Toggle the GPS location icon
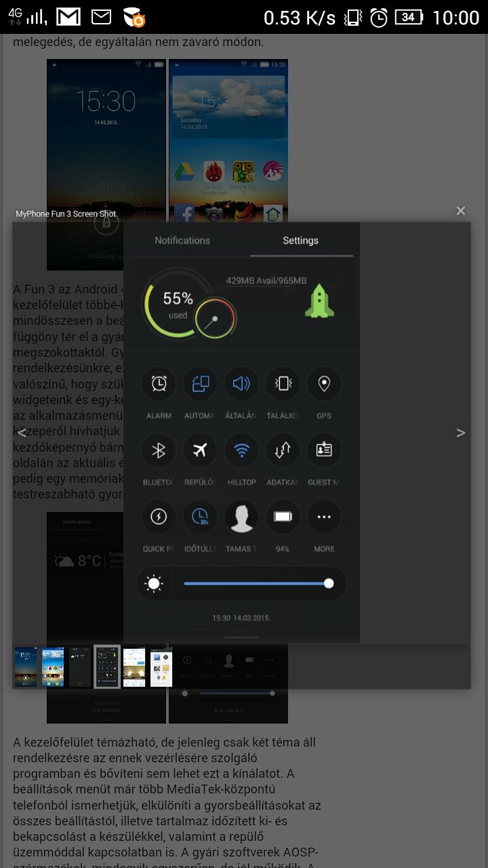The width and height of the screenshot is (488, 868). coord(324,384)
